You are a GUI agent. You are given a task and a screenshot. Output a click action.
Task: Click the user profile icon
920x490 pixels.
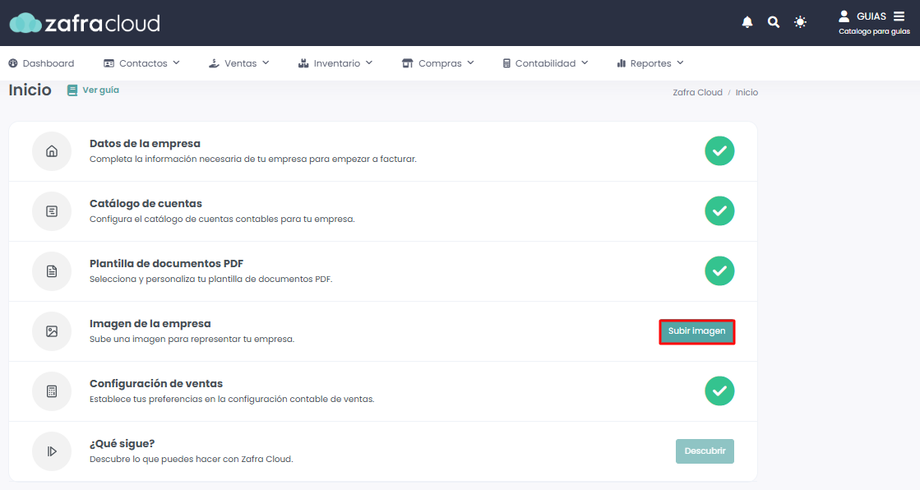coord(844,16)
